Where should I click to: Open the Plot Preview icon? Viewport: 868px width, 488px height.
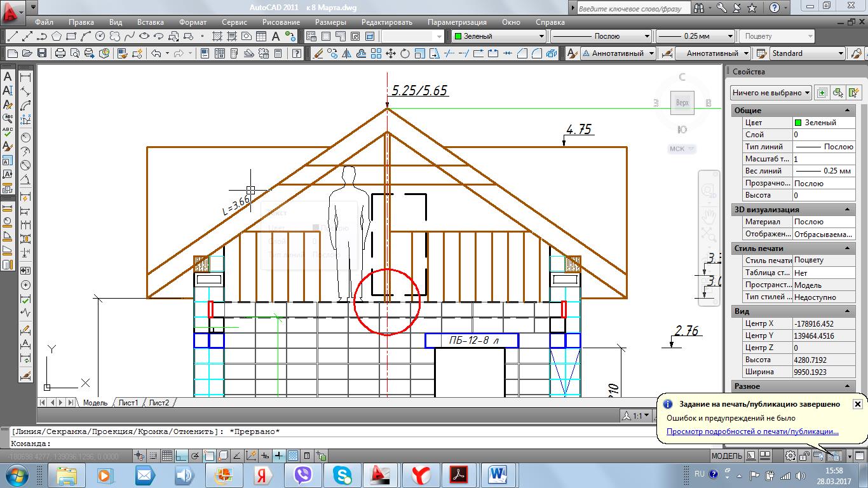(75, 53)
